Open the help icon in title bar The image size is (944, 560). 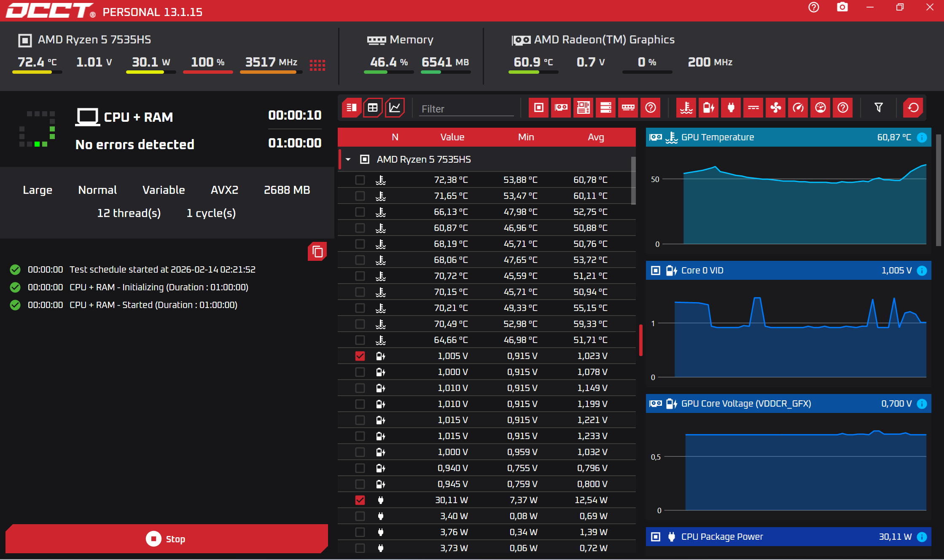tap(813, 8)
